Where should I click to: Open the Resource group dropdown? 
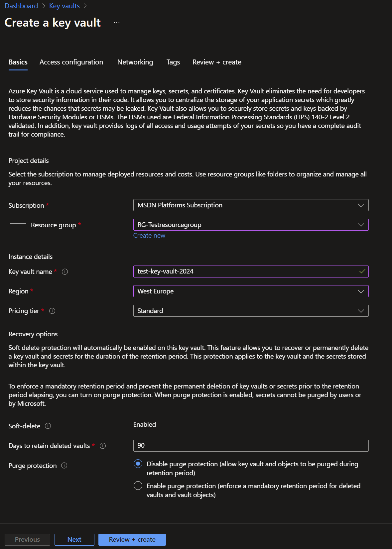click(251, 225)
